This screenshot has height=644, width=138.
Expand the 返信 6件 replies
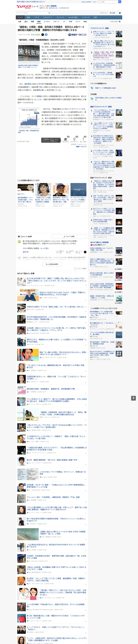coord(26,252)
